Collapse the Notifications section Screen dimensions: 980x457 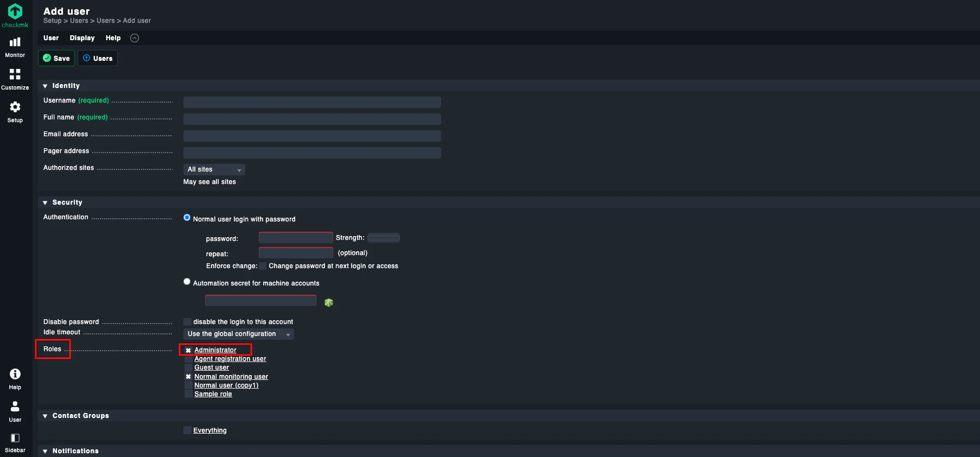tap(45, 451)
